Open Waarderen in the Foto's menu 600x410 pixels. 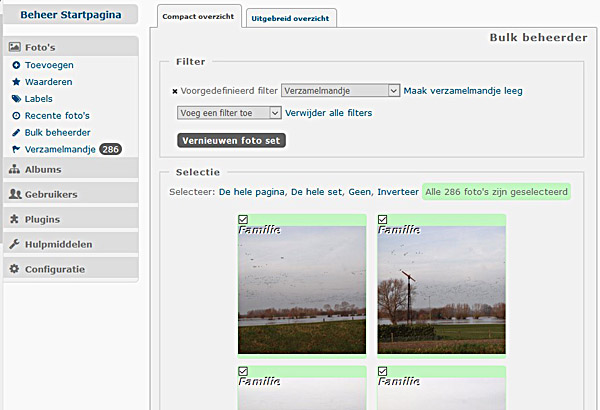point(49,82)
